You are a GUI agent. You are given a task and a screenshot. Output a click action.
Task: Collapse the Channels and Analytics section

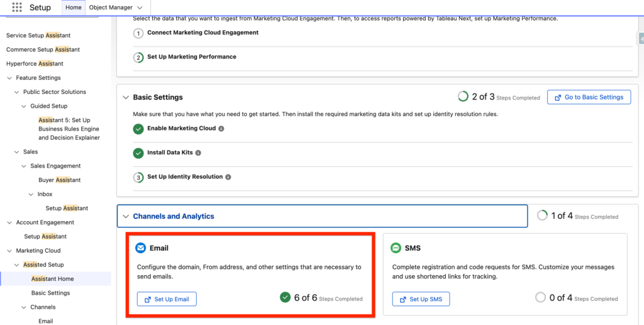(124, 216)
